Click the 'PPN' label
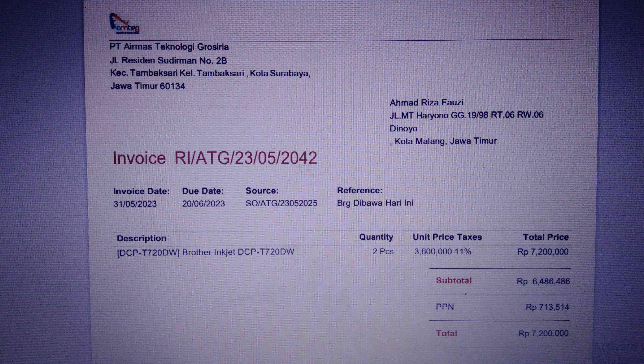This screenshot has height=364, width=644. point(445,307)
